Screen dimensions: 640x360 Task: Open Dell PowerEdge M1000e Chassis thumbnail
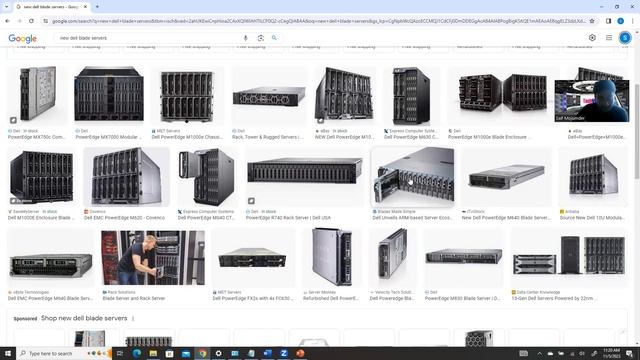187,96
